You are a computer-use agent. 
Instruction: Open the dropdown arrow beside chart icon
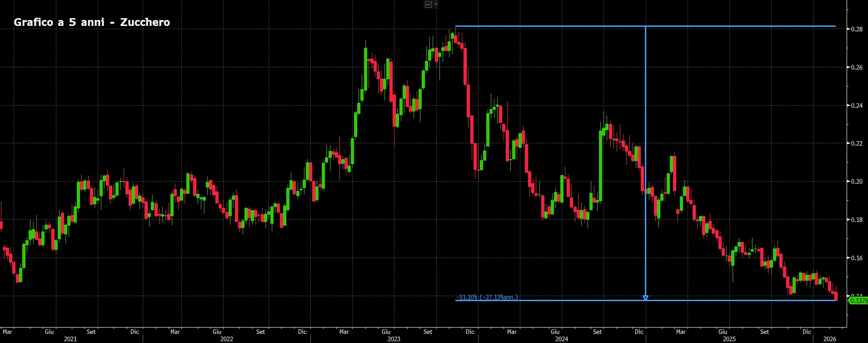pos(436,5)
